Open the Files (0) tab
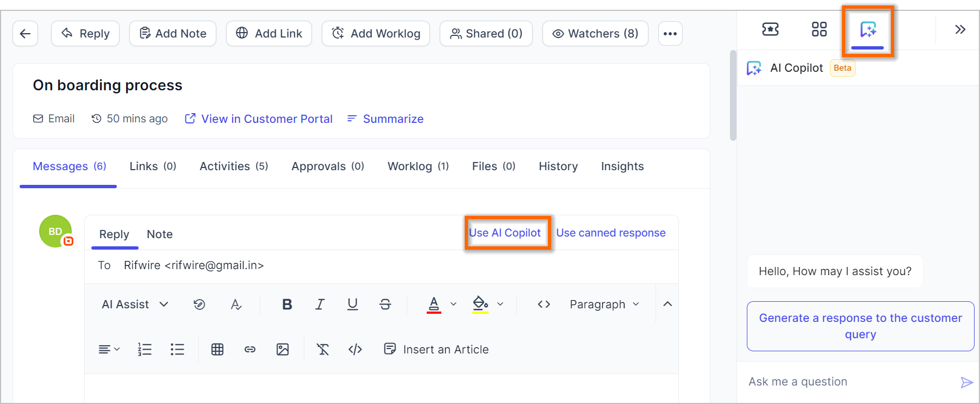Viewport: 980px width, 404px height. tap(494, 166)
